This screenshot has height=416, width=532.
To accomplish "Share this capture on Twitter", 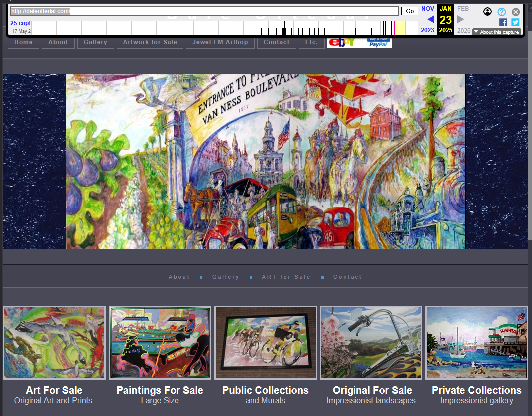I will click(515, 22).
